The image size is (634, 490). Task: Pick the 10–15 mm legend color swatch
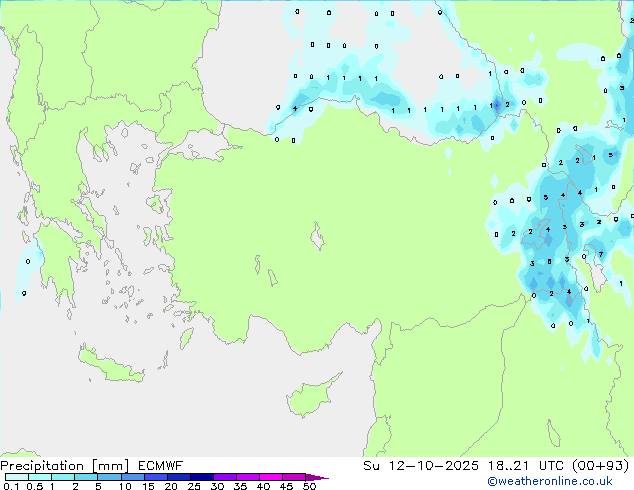(132, 477)
